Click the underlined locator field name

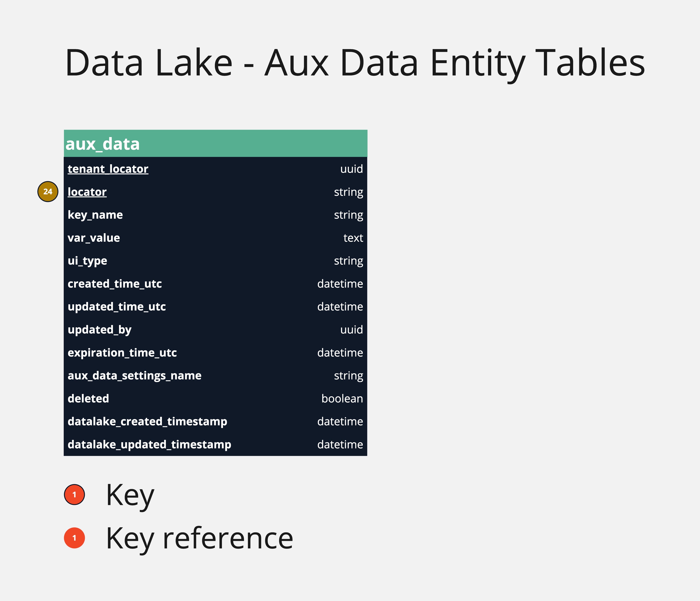click(87, 192)
